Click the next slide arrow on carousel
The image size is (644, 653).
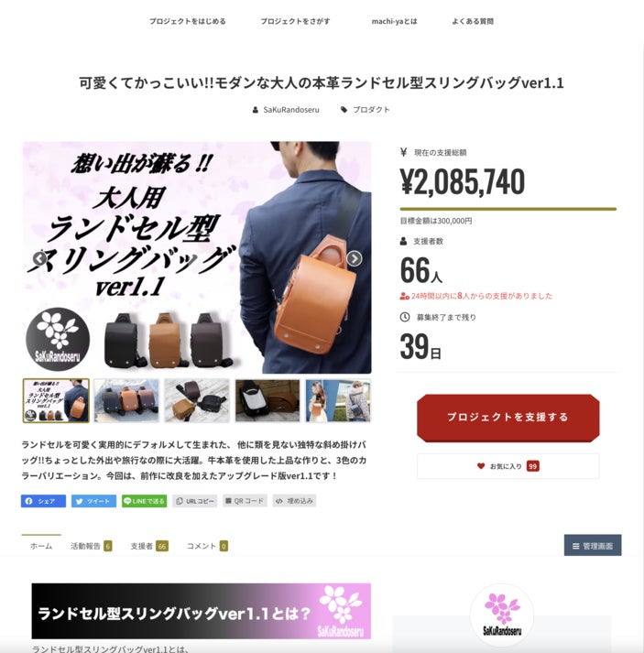355,258
